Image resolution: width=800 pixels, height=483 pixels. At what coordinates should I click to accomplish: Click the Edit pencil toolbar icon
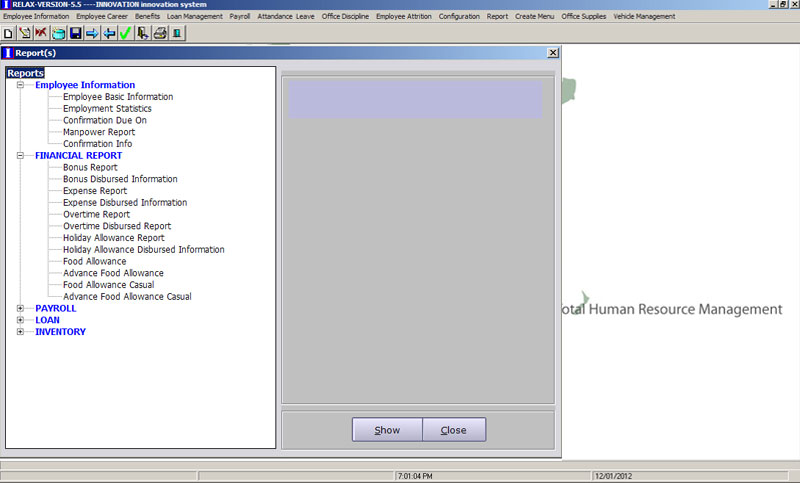pos(24,34)
